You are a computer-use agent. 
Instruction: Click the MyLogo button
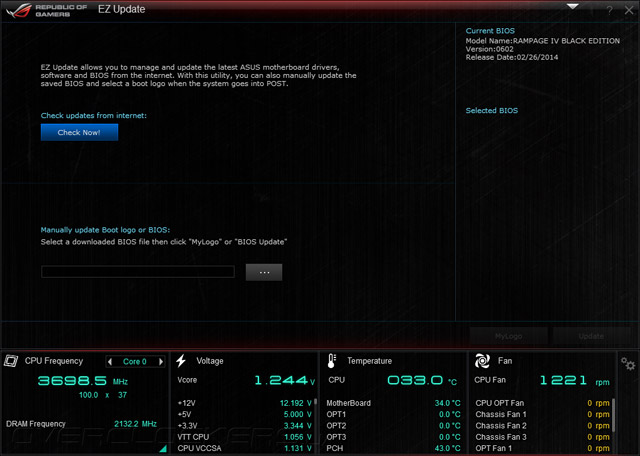click(x=508, y=336)
